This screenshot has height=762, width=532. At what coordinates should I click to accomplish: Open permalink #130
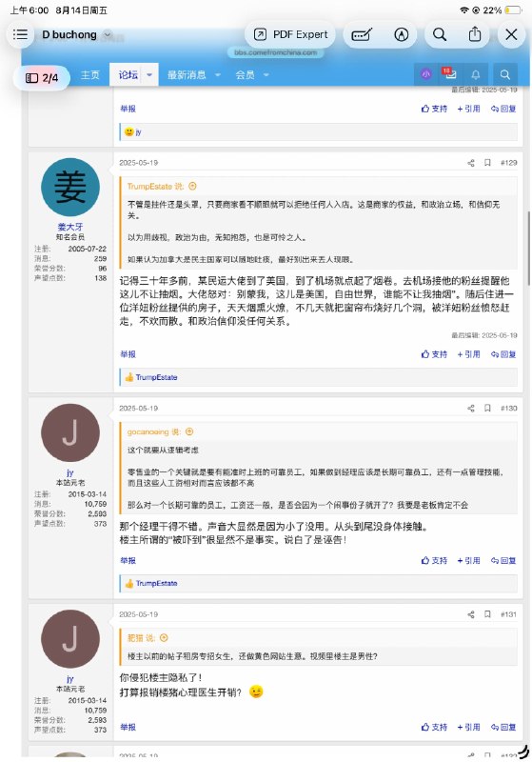click(509, 409)
